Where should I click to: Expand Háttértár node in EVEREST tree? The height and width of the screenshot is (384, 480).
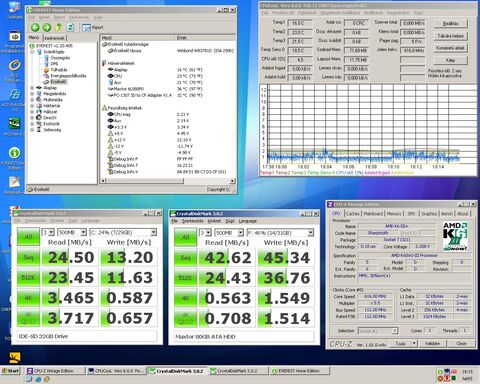tap(32, 106)
